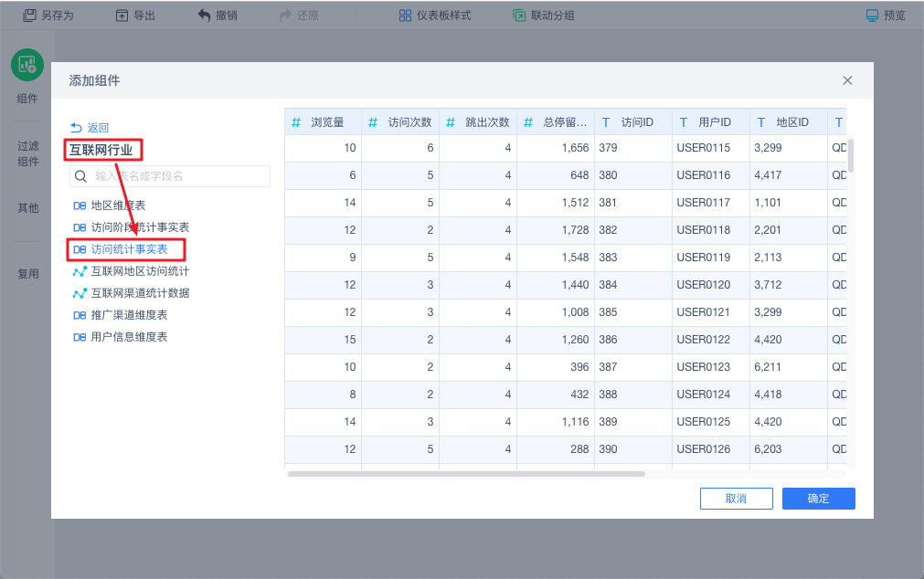
Task: Click the search magnifier icon
Action: [80, 176]
